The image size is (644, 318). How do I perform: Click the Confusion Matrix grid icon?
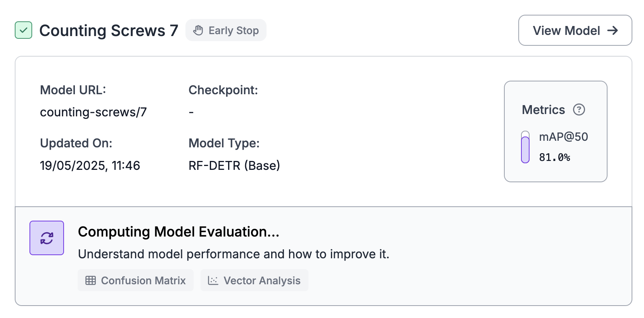[x=91, y=280]
